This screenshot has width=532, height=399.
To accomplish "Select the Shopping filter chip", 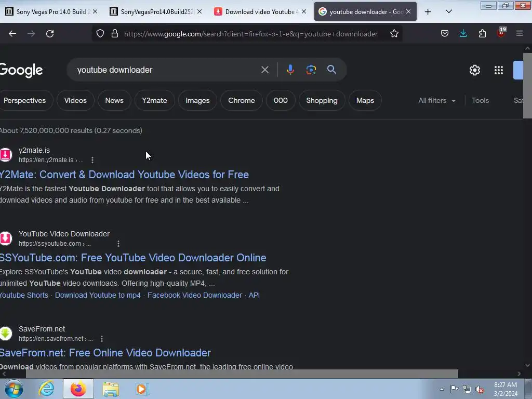I will [322, 100].
